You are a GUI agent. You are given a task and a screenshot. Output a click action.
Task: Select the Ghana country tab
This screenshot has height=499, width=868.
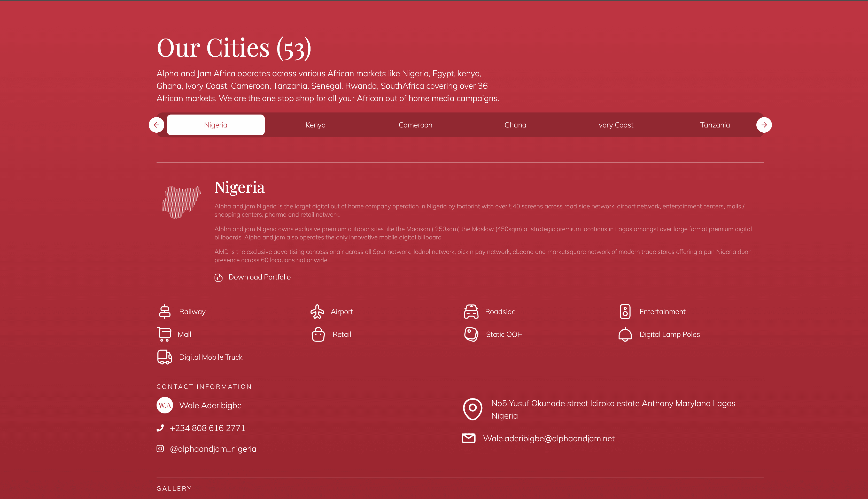point(515,125)
